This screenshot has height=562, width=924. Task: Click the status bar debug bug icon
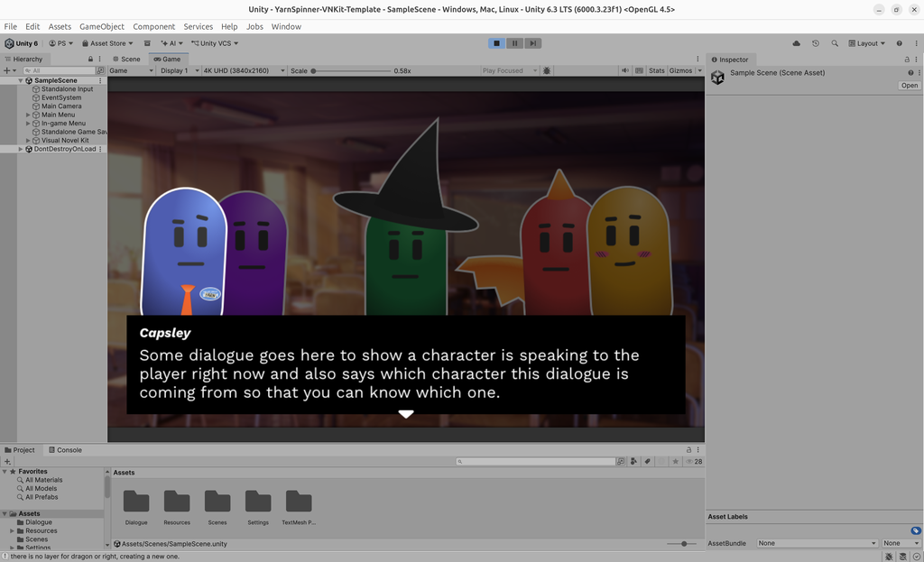tap(889, 557)
